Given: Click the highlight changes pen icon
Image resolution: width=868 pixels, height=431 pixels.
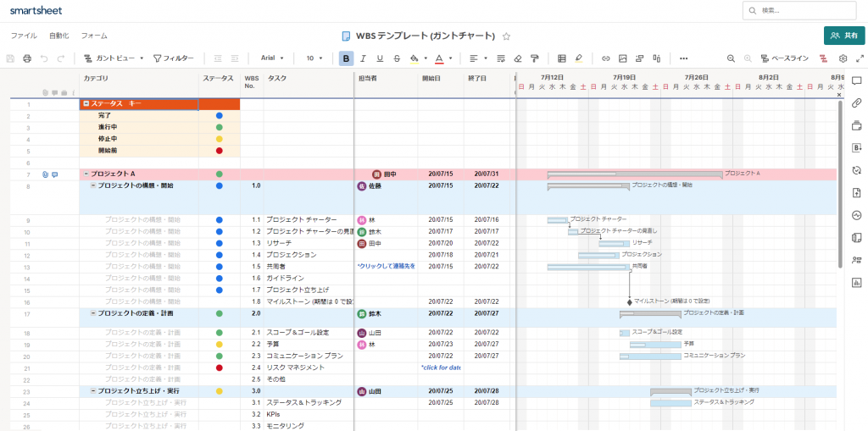Looking at the screenshot, I should 578,58.
